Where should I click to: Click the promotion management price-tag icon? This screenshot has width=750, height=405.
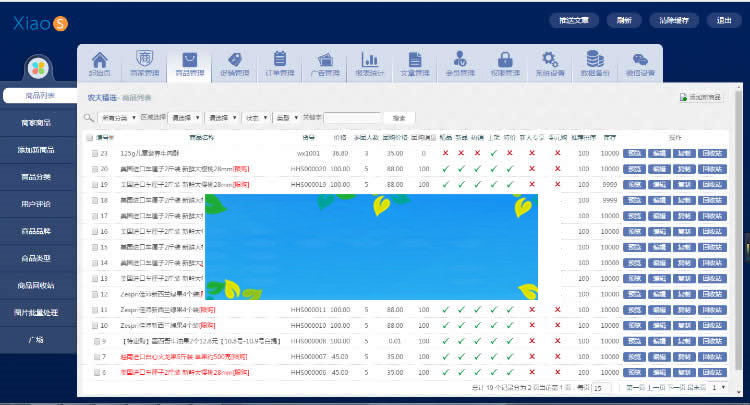[234, 60]
